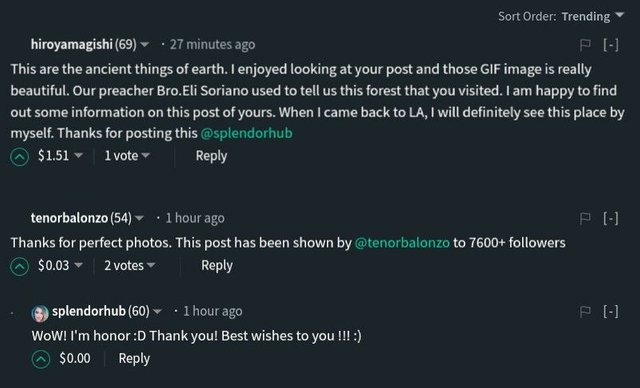The width and height of the screenshot is (640, 388).
Task: Upvote tenorbalonzo's comment
Action: (20, 266)
